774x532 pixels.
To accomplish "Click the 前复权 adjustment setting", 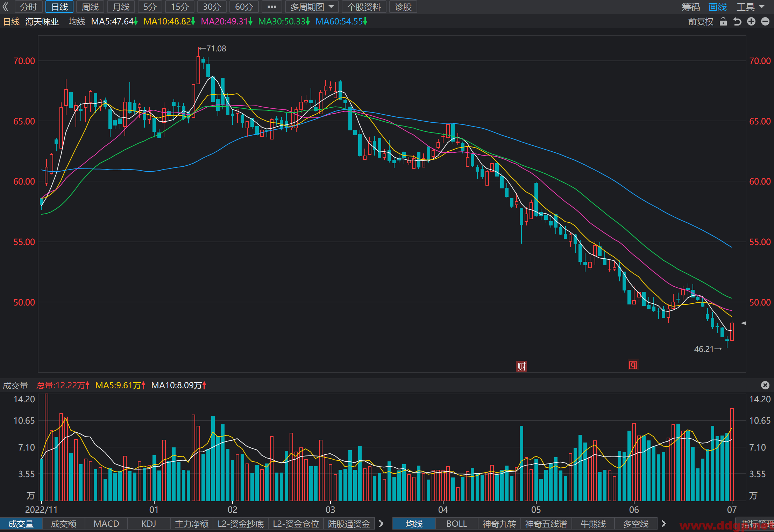I will click(701, 22).
